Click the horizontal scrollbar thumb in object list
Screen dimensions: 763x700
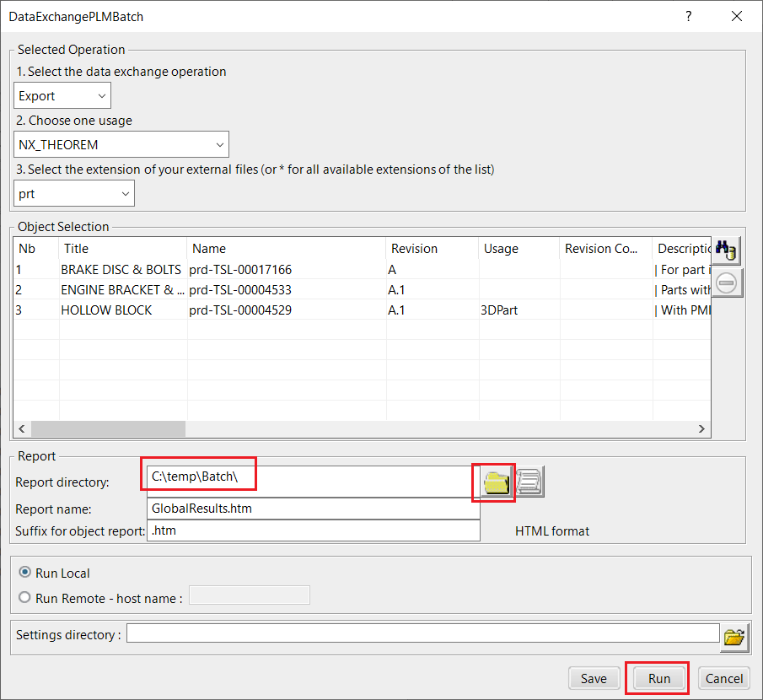(x=108, y=429)
